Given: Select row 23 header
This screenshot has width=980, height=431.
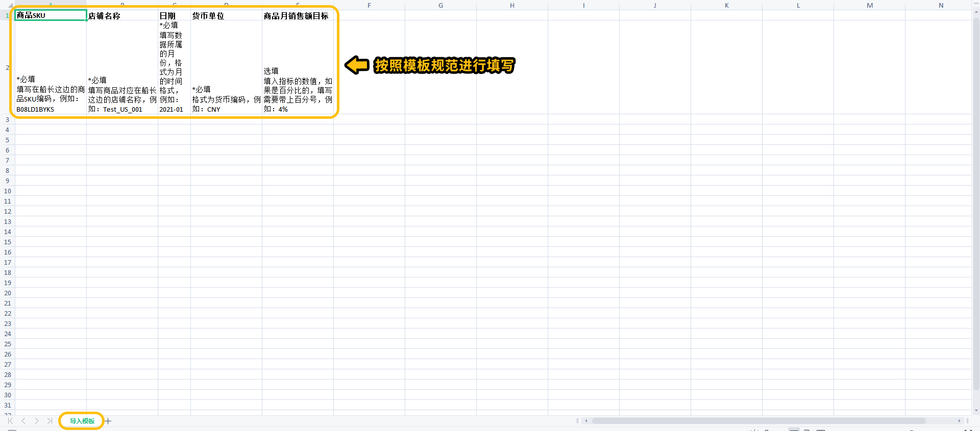Looking at the screenshot, I should [7, 323].
